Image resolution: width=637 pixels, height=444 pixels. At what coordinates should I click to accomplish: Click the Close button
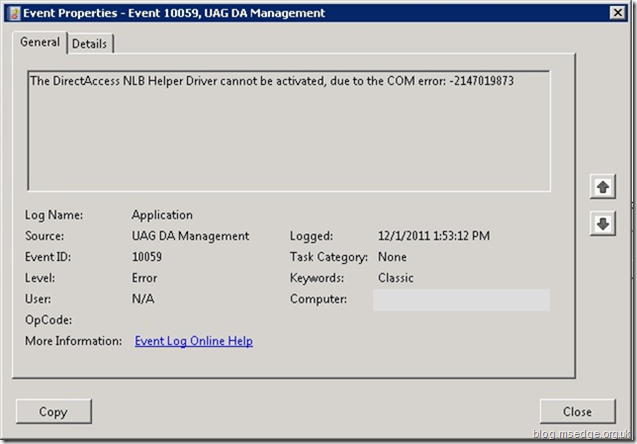(577, 412)
